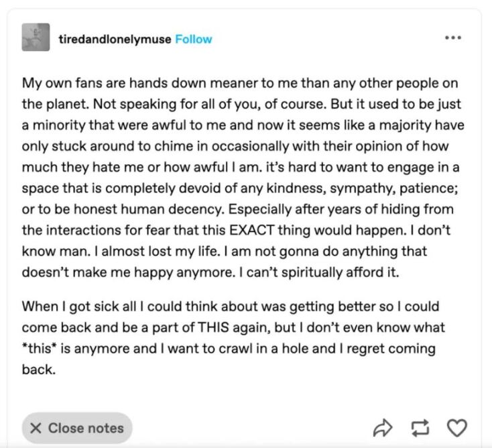
Task: Follow the tiredandlonelymuse blog
Action: point(194,39)
